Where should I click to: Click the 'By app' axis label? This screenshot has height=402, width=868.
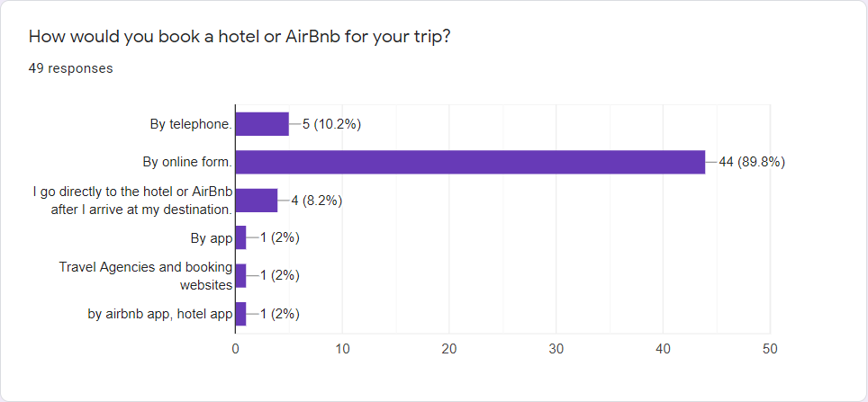coord(211,238)
